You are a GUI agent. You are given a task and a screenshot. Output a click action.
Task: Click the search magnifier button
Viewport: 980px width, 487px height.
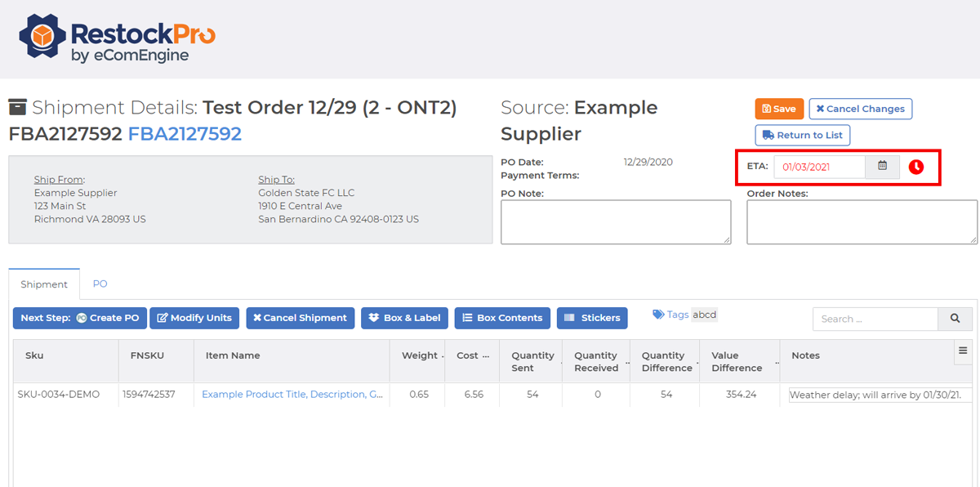(x=955, y=319)
